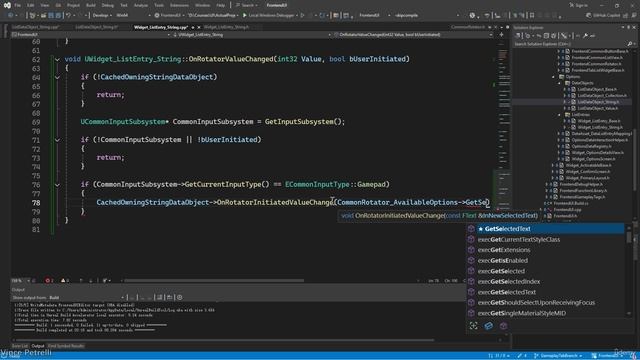Select ListDataObject_Base.h in Solution Explorer
The height and width of the screenshot is (360, 640).
(x=597, y=89)
